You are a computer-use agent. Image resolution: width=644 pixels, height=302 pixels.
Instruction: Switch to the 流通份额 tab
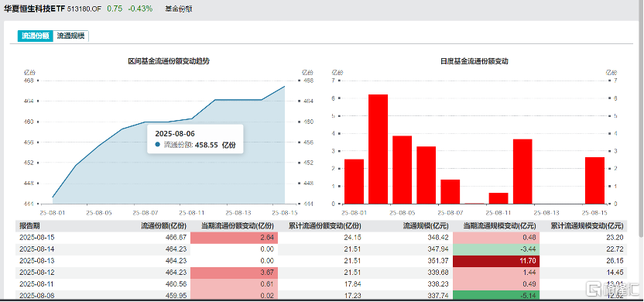click(36, 36)
